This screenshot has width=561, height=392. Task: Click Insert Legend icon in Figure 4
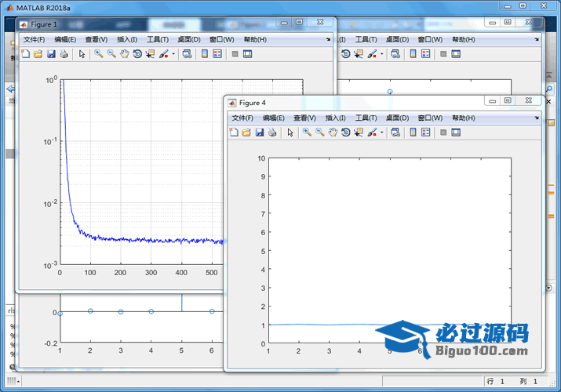[x=426, y=132]
